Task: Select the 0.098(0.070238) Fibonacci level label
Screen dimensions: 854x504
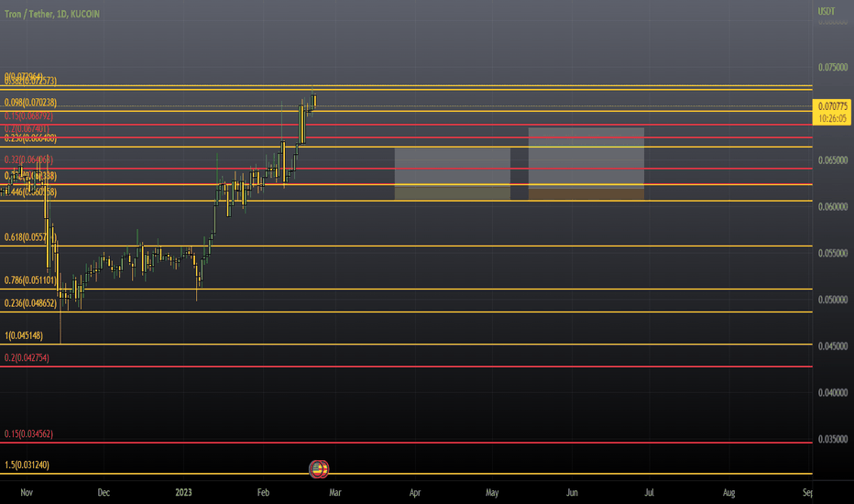Action: pos(30,103)
